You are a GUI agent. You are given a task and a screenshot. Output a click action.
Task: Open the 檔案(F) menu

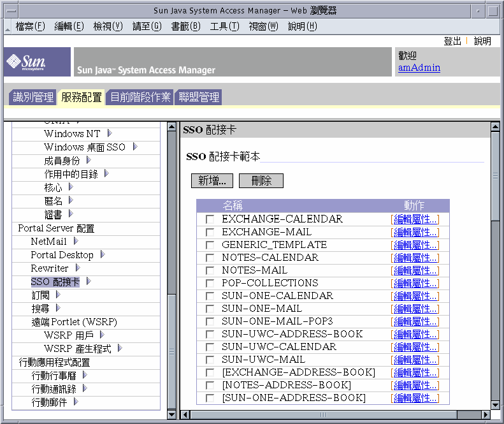tap(30, 26)
